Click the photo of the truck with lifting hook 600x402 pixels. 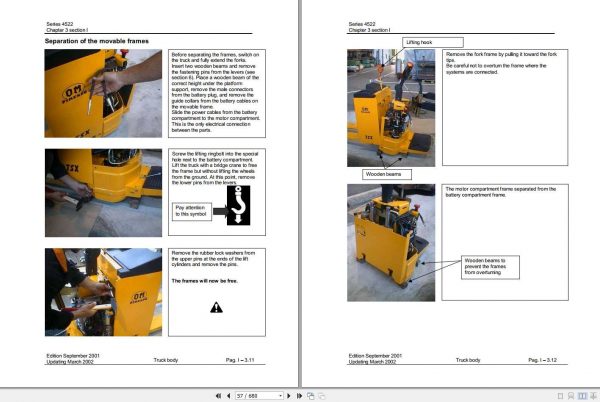point(391,108)
